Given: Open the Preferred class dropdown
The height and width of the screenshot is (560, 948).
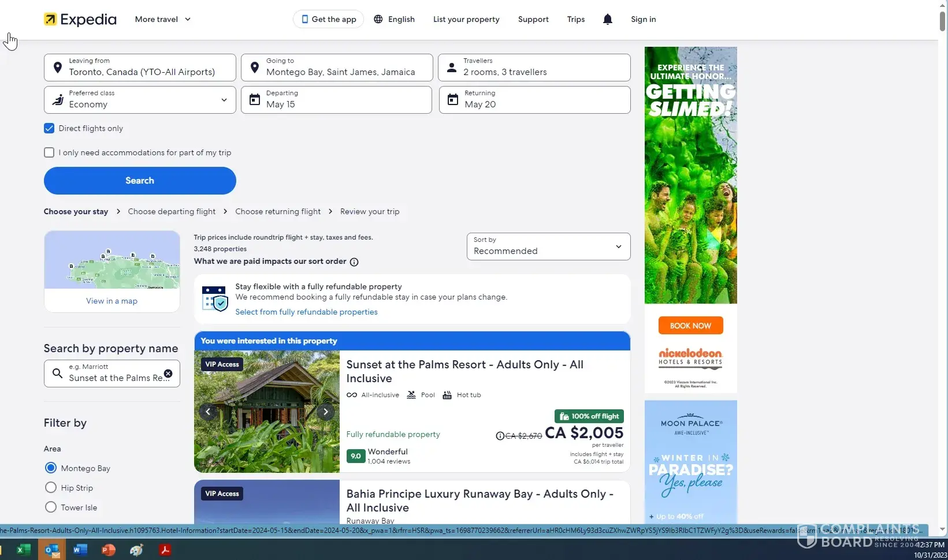Looking at the screenshot, I should click(x=140, y=100).
